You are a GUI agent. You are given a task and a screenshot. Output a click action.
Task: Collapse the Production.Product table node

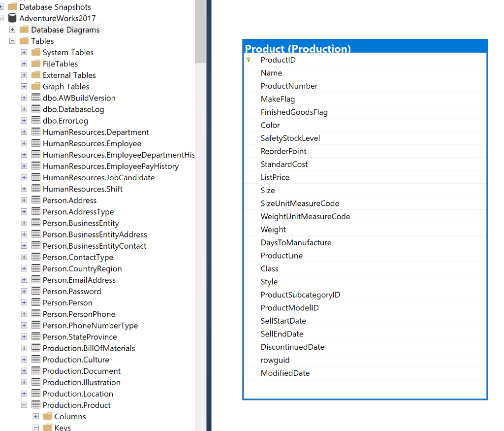(24, 405)
